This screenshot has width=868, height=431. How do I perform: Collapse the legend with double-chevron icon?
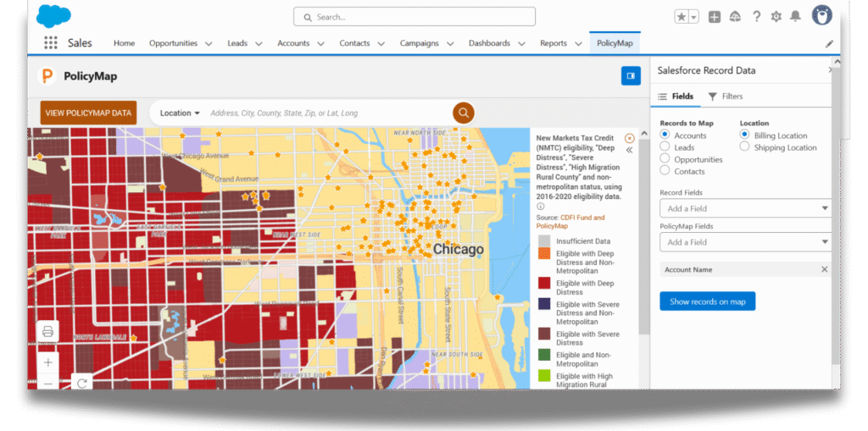[x=630, y=150]
